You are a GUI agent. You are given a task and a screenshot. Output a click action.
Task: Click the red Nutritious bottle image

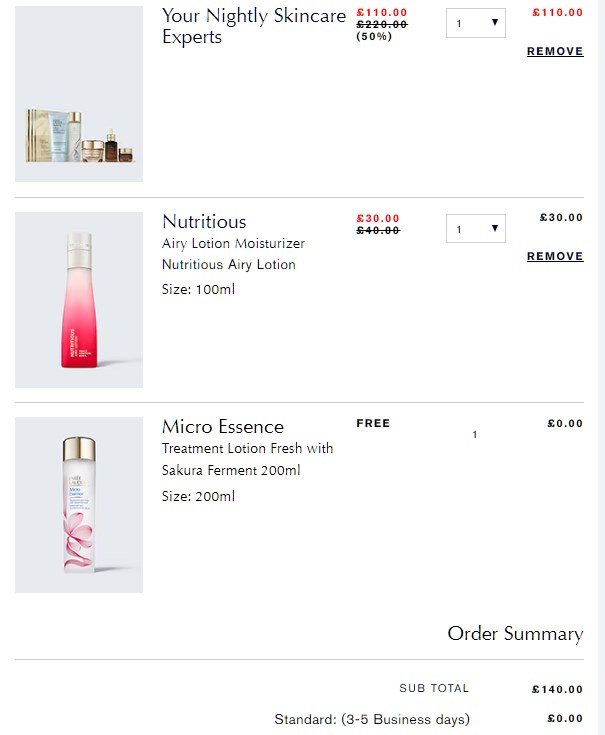click(79, 299)
